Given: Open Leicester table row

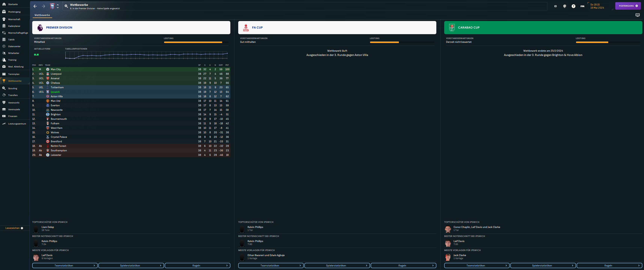Looking at the screenshot, I should 131,155.
